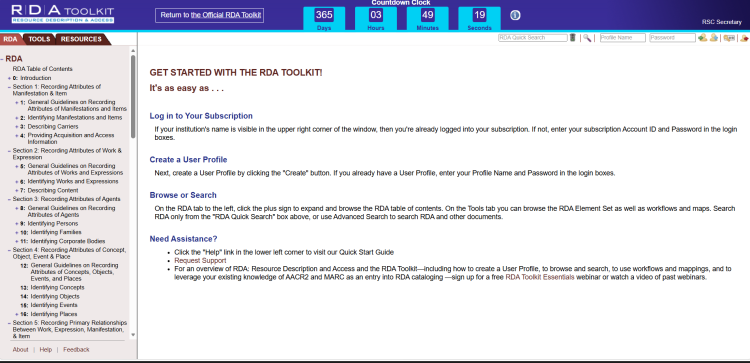Expand chapter 11: Identifying Corporate Bodies
The image size is (750, 363).
pos(17,242)
